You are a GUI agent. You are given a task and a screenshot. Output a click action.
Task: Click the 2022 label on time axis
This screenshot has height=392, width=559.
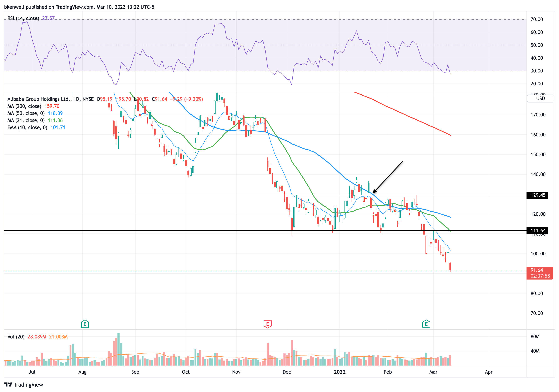click(340, 372)
